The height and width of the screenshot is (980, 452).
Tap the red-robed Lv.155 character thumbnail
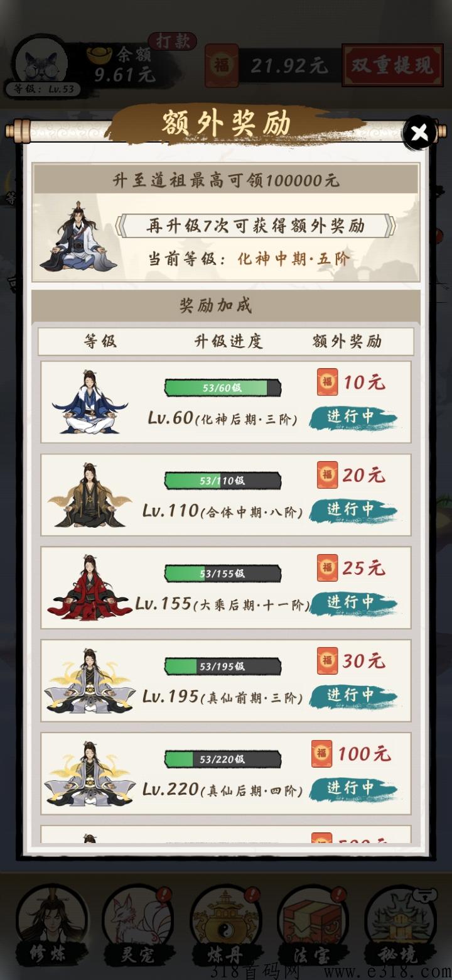pyautogui.click(x=89, y=587)
